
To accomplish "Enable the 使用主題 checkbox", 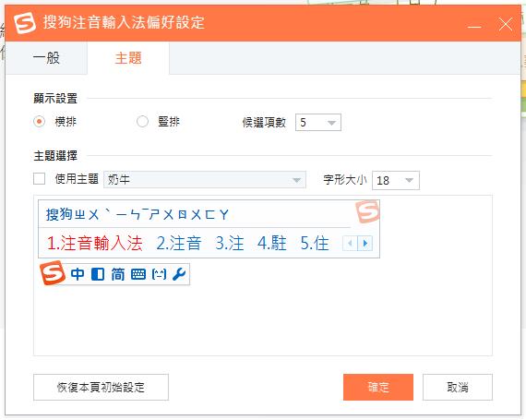I will pyautogui.click(x=40, y=179).
